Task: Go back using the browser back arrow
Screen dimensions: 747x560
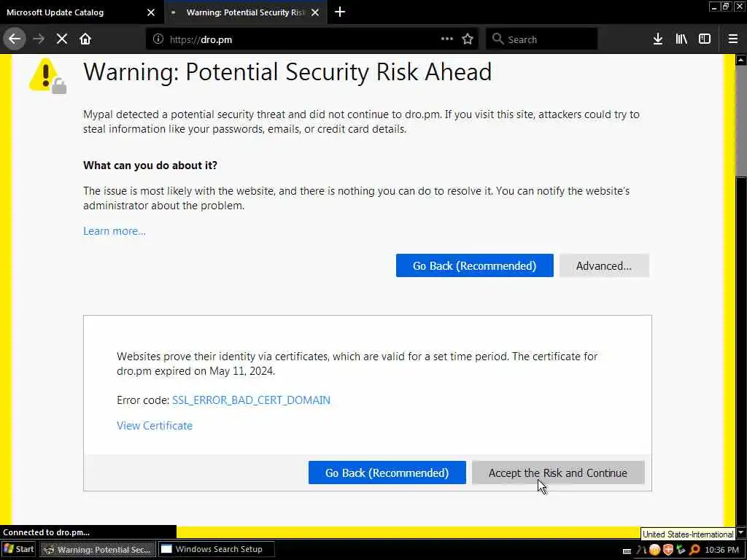Action: point(15,39)
